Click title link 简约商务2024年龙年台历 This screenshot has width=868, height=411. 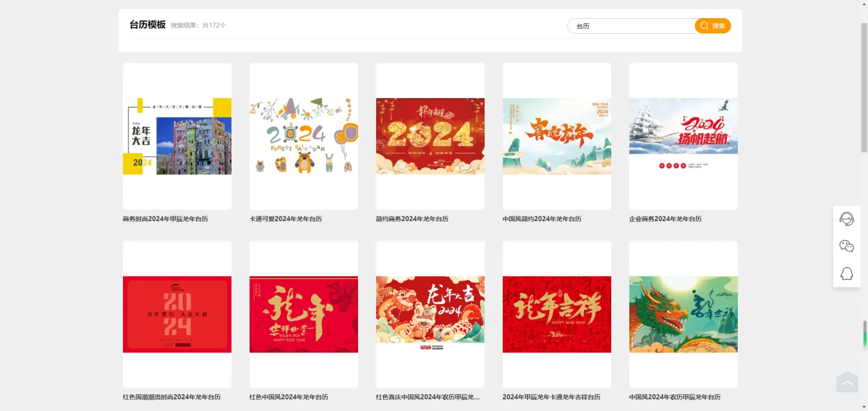coord(412,219)
